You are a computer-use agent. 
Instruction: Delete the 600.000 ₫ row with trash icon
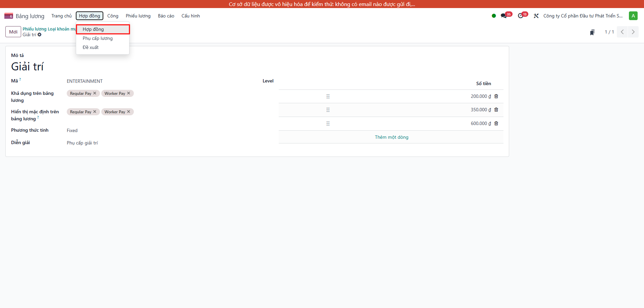(x=496, y=123)
